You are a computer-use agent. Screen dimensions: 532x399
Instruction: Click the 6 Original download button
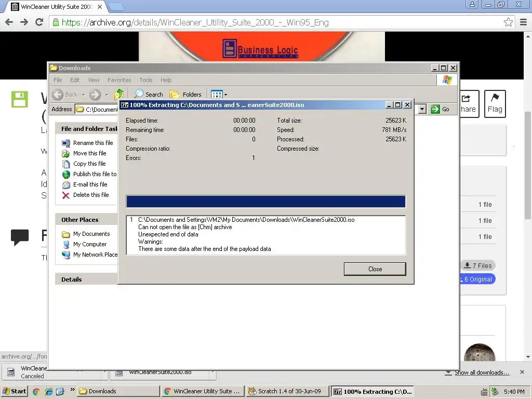(x=477, y=279)
